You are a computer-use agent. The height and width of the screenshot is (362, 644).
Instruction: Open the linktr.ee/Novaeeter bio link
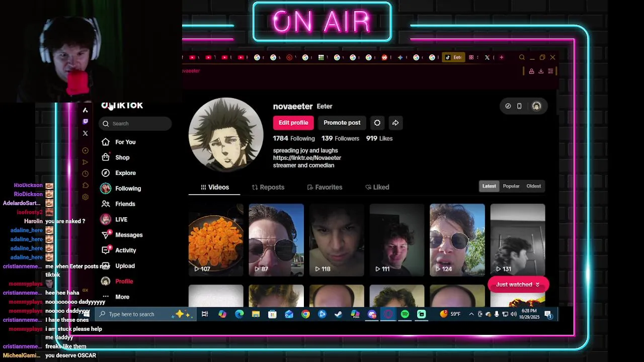click(x=307, y=158)
